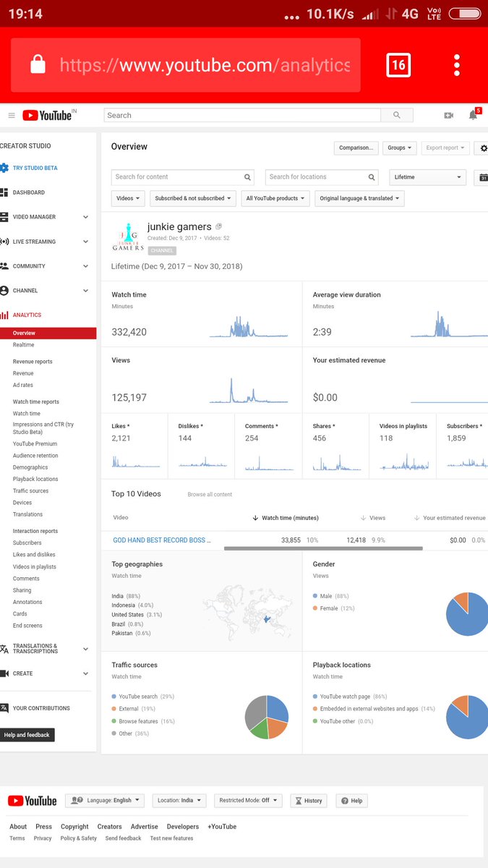Open All YouTube products dropdown
The image size is (488, 868).
tap(275, 198)
